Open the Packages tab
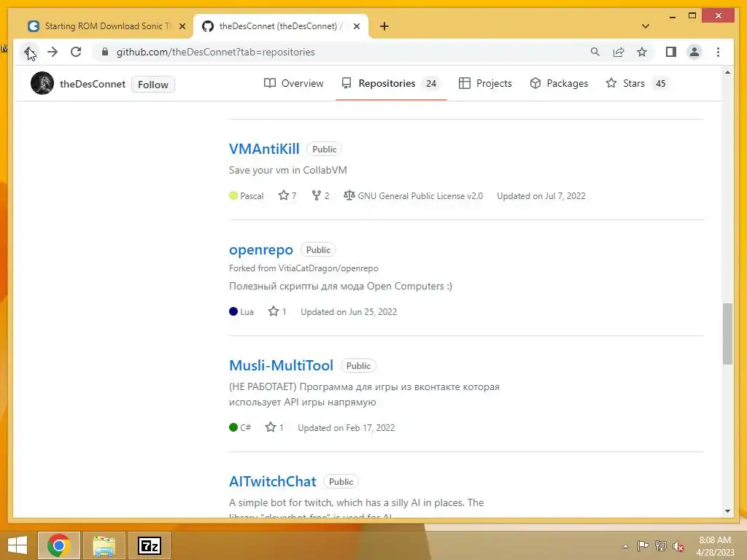 (x=559, y=83)
